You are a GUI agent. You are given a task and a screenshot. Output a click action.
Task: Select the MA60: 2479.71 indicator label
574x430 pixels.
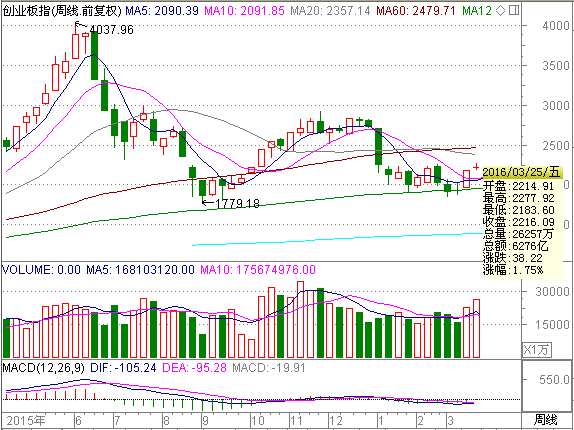[417, 11]
